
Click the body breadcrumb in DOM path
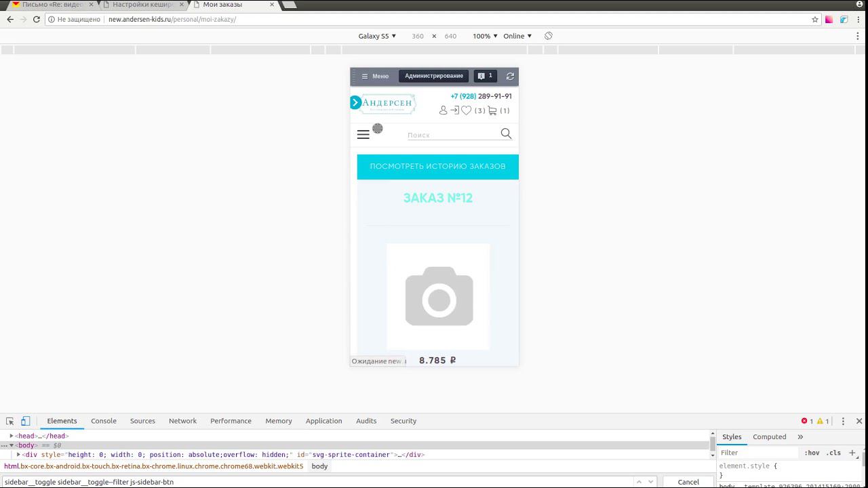tap(319, 466)
